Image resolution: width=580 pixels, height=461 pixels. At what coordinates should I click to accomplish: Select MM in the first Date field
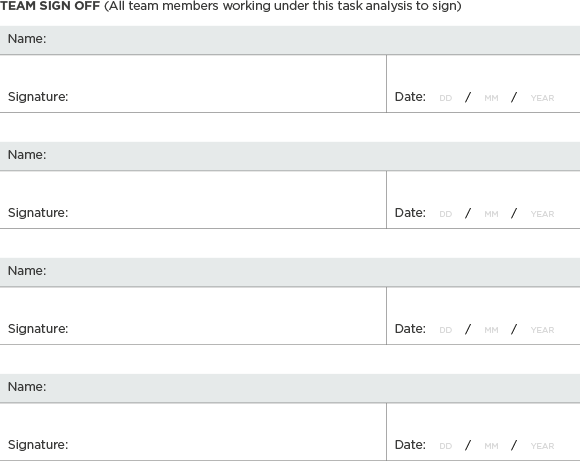[491, 98]
